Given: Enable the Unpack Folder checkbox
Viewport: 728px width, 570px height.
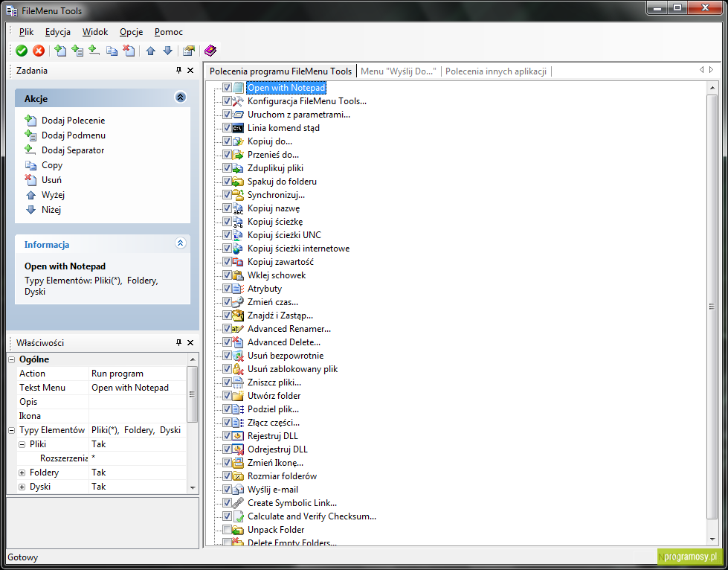Looking at the screenshot, I should pyautogui.click(x=227, y=529).
